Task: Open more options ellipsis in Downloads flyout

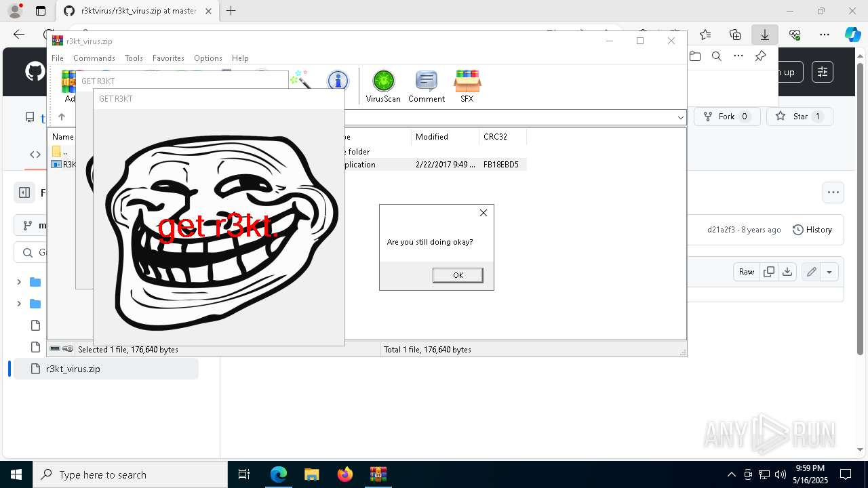Action: click(x=738, y=56)
